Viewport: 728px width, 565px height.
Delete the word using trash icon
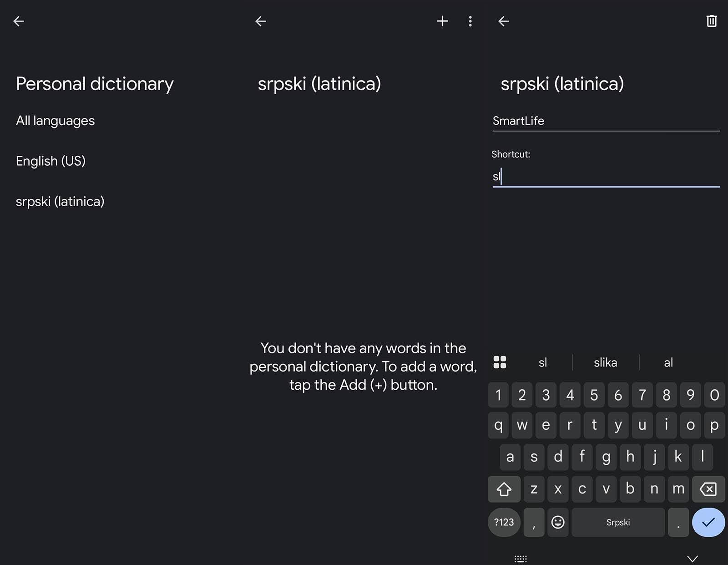[711, 21]
